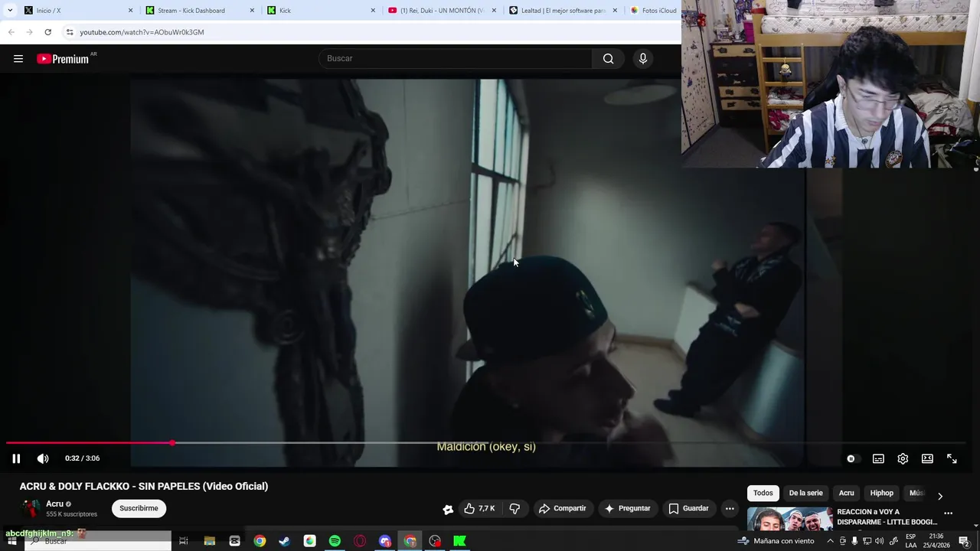Switch to theater mode view

click(x=927, y=458)
